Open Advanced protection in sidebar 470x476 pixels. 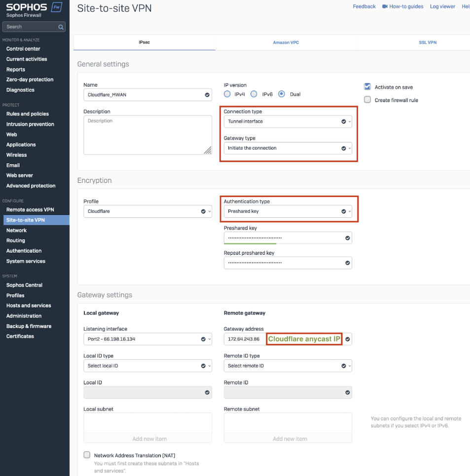(31, 186)
